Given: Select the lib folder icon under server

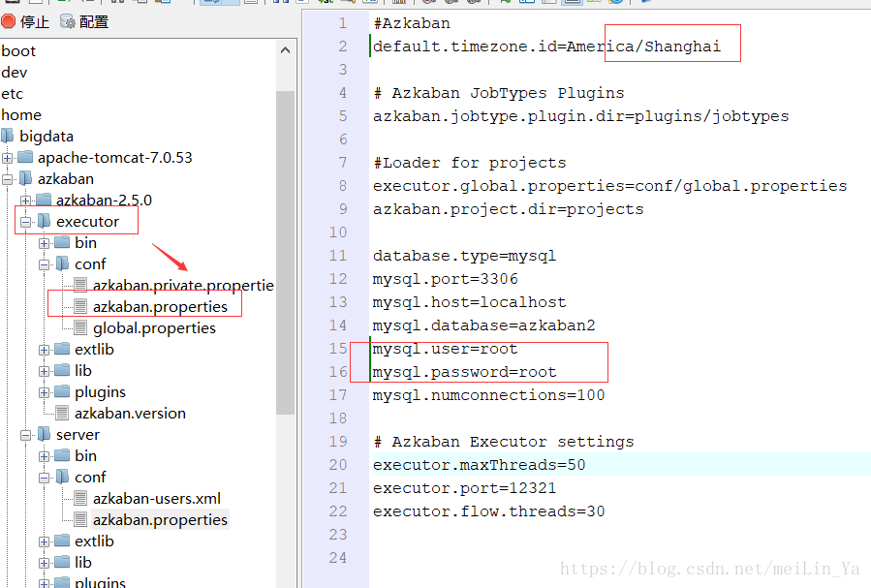Looking at the screenshot, I should tap(62, 562).
